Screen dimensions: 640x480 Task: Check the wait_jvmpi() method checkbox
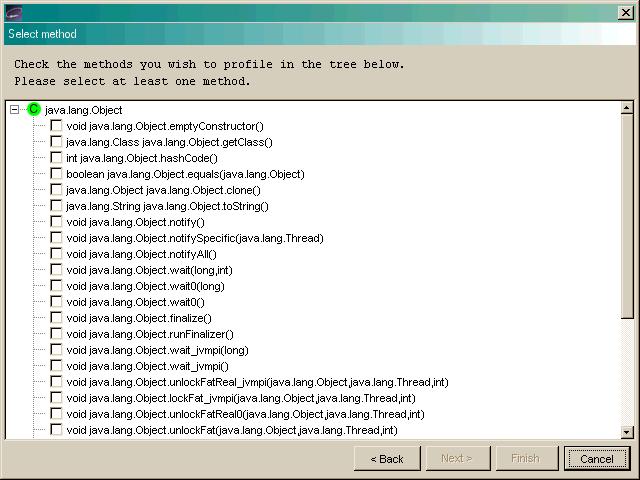coord(56,366)
